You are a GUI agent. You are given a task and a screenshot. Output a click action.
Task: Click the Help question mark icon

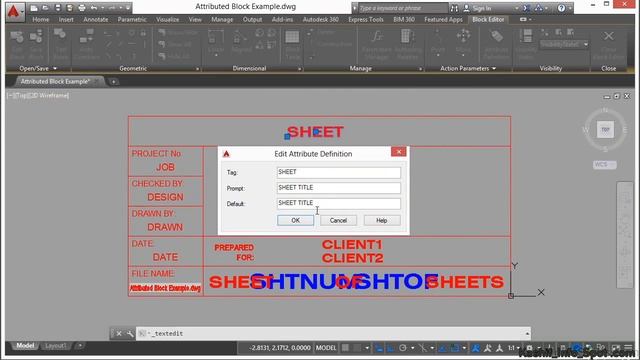click(562, 8)
